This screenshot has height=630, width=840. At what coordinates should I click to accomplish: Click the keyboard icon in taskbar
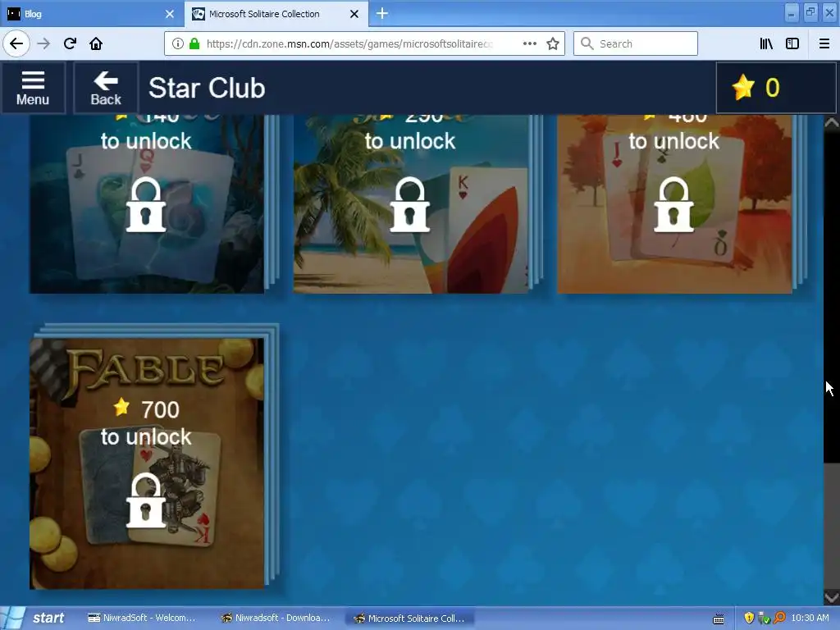click(719, 619)
